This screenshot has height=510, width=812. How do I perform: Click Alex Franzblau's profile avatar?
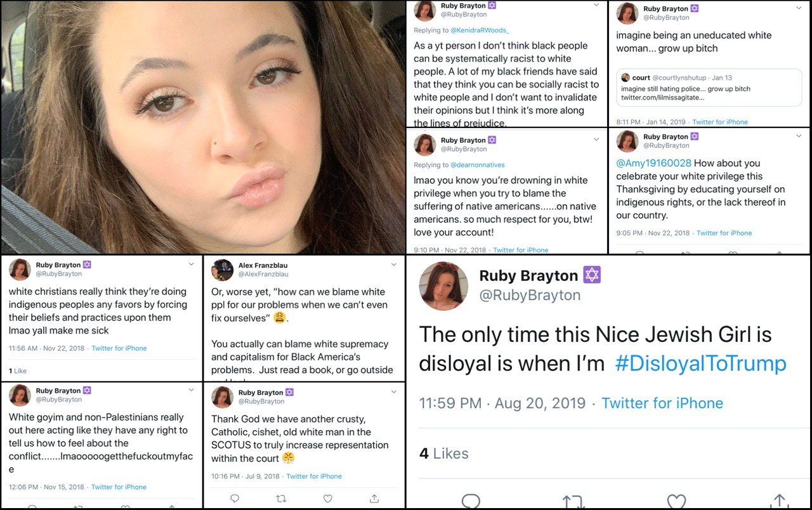coord(223,270)
